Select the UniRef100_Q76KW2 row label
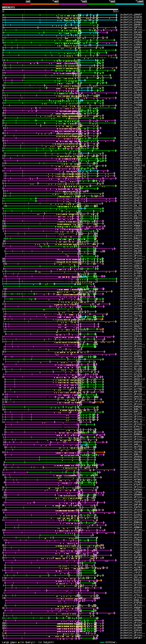146x644 pixels. click(131, 35)
